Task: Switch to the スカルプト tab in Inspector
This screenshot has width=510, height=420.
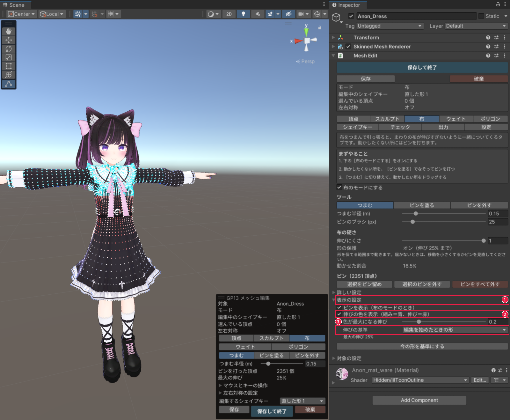Action: click(x=387, y=119)
